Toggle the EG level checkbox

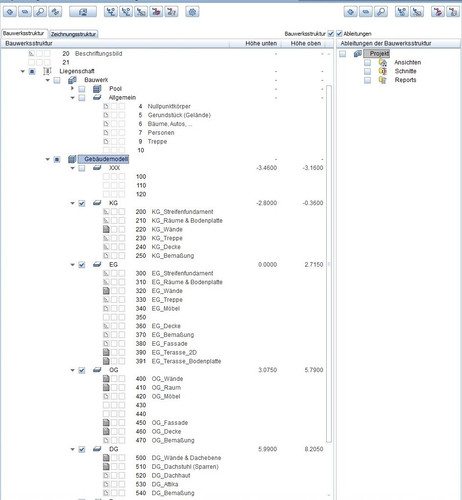pyautogui.click(x=82, y=265)
